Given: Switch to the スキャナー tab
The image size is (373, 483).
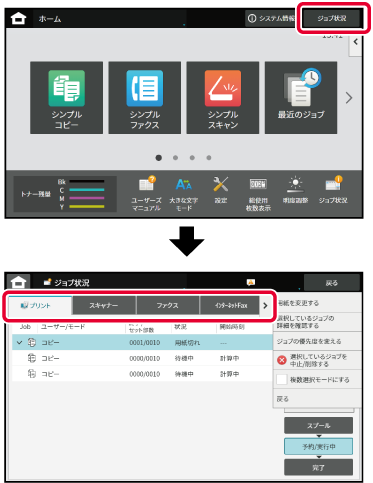Looking at the screenshot, I should click(x=104, y=305).
